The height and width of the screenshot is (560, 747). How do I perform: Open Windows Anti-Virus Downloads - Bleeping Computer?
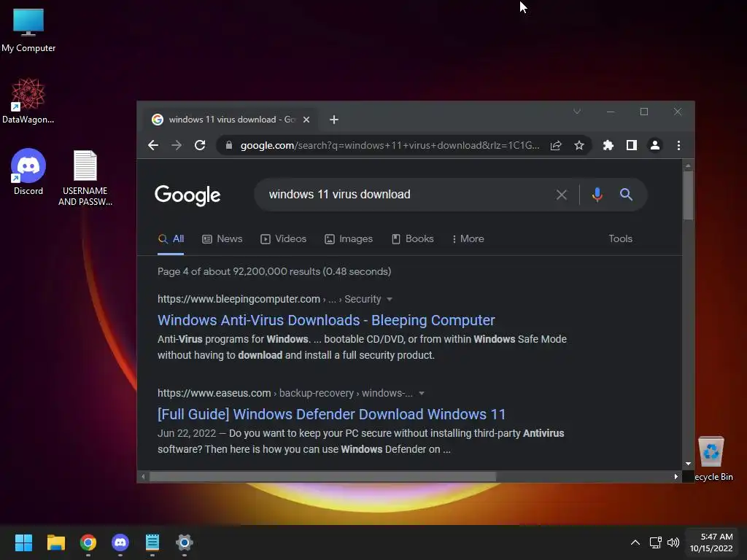pos(326,320)
